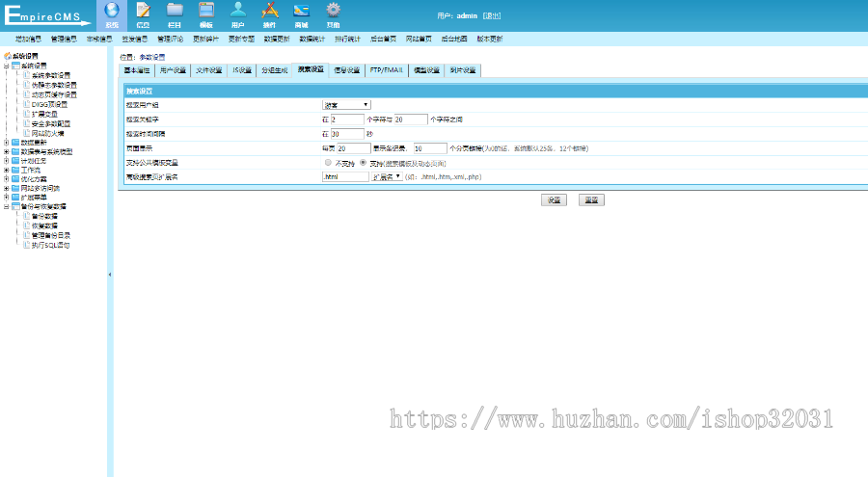Open 管理备份目录 in the tree
The width and height of the screenshot is (868, 477).
click(51, 235)
